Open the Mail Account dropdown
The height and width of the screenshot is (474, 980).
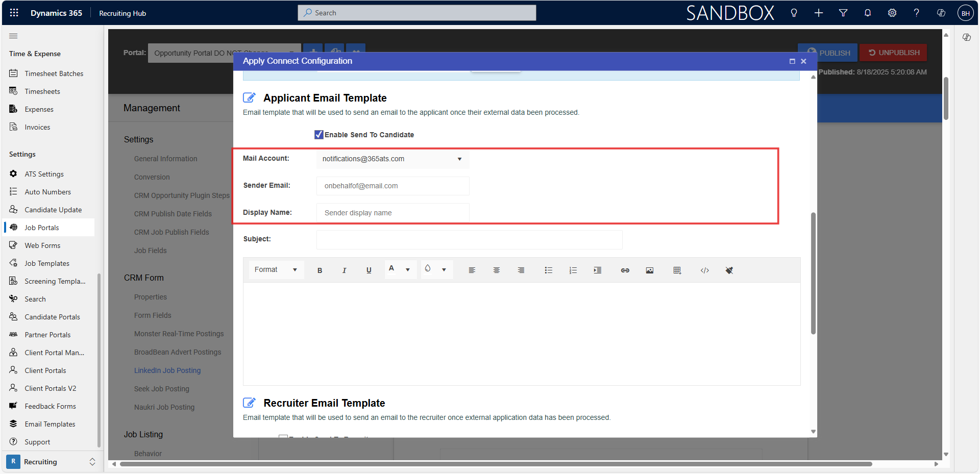pos(459,159)
